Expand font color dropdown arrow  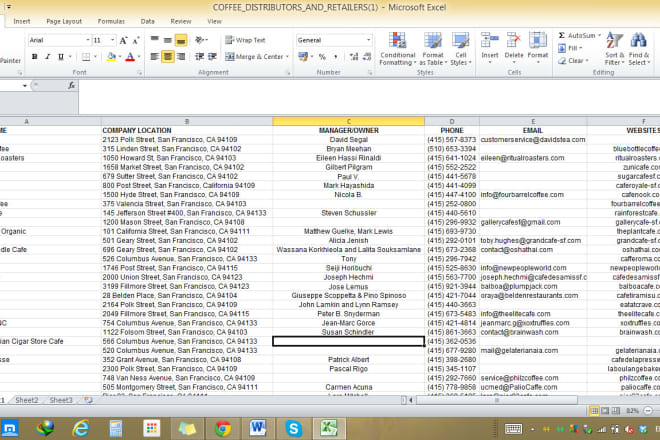(138, 56)
